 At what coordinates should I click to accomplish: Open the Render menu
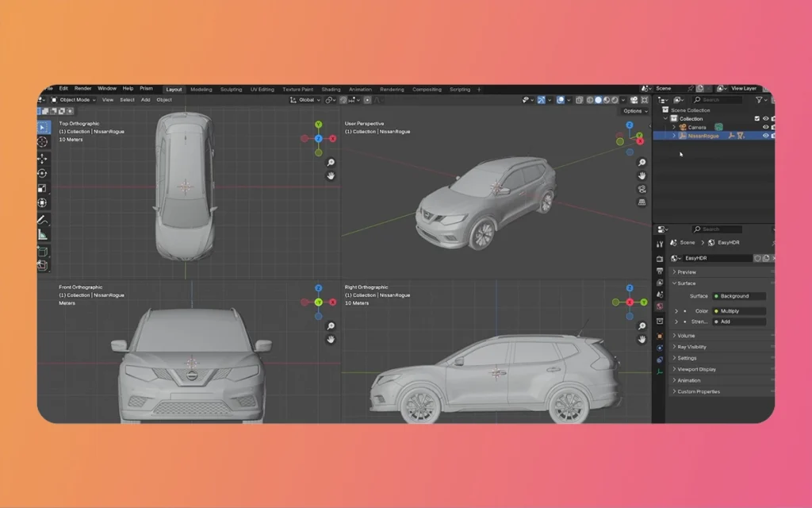click(x=82, y=89)
